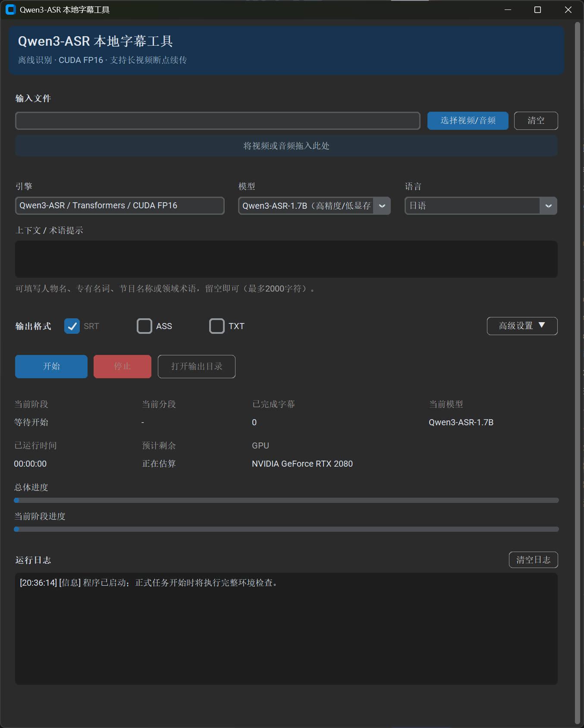584x728 pixels.
Task: Click the Qwen3-ASR app icon in title bar
Action: [x=10, y=9]
